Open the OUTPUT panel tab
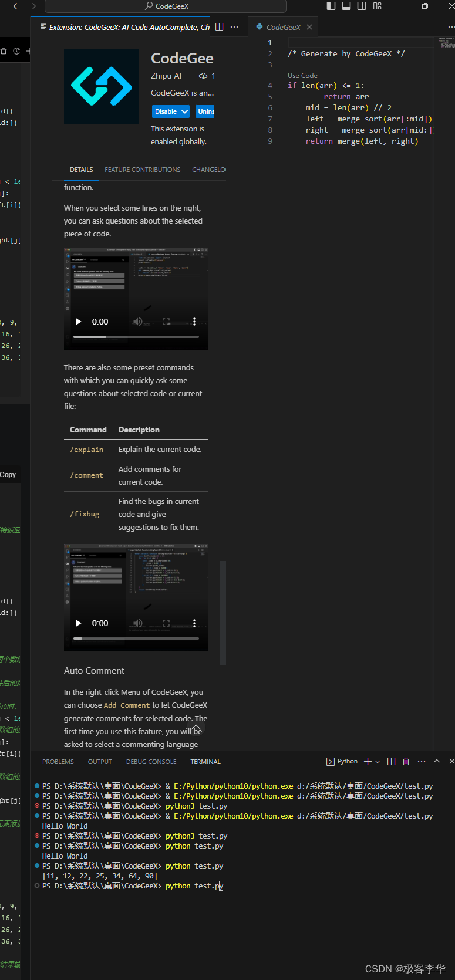 tap(100, 762)
